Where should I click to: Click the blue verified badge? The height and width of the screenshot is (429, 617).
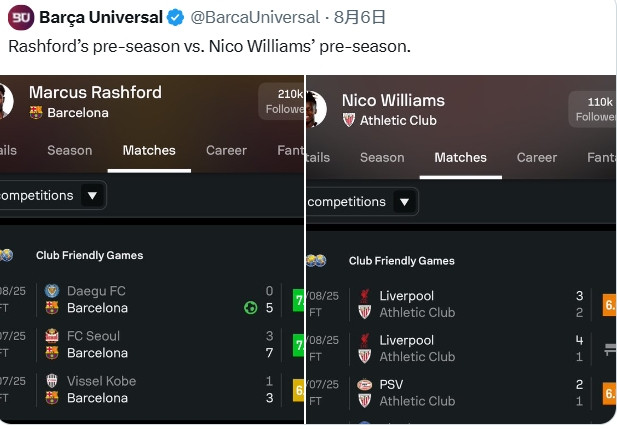[175, 17]
